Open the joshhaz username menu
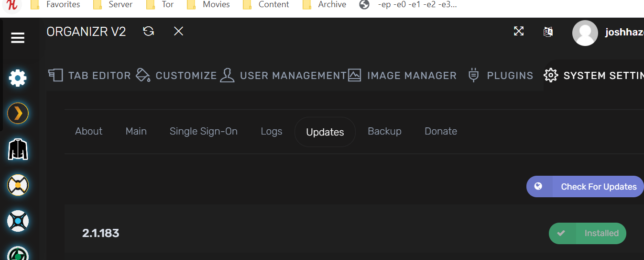The width and height of the screenshot is (644, 260). coord(624,33)
